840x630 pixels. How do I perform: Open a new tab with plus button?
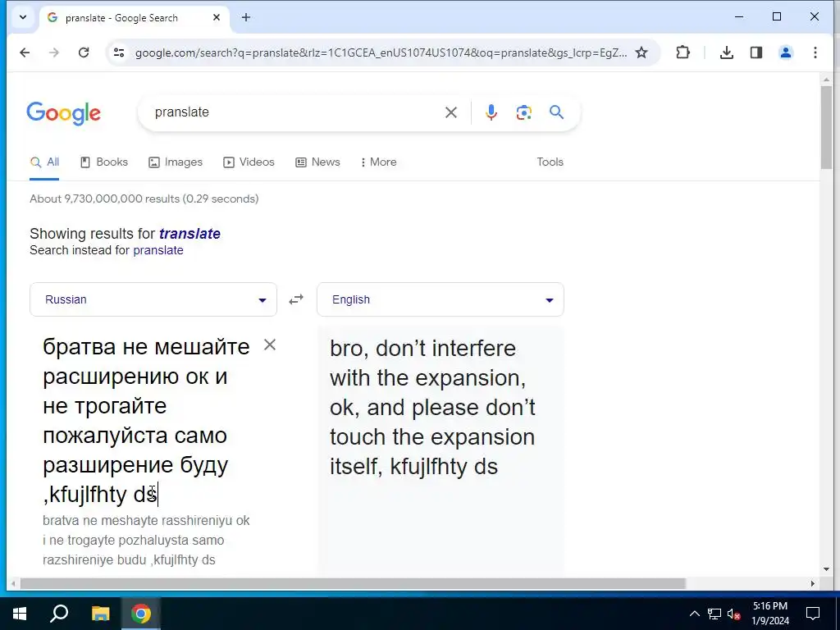point(246,17)
